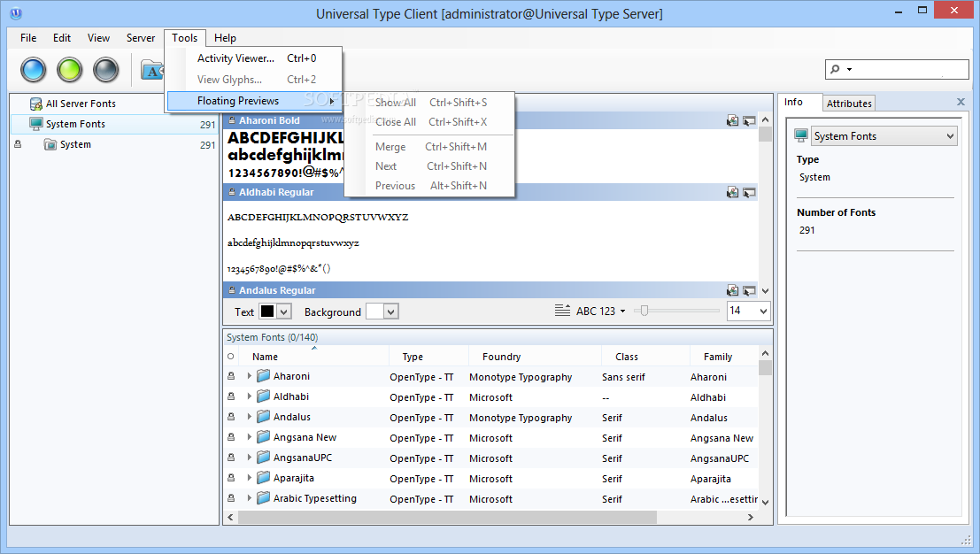Open the ABC 123 preview type dropdown
This screenshot has height=554, width=980.
(600, 311)
